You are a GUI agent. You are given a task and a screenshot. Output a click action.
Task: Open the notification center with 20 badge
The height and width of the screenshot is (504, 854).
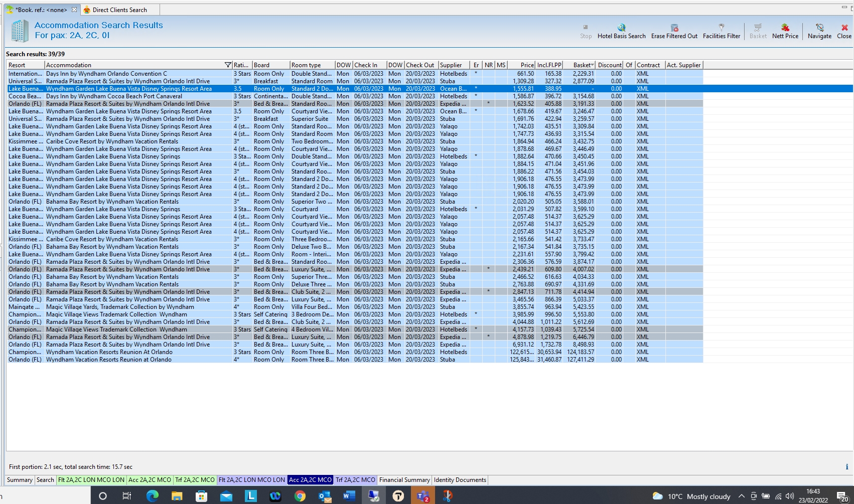(842, 496)
